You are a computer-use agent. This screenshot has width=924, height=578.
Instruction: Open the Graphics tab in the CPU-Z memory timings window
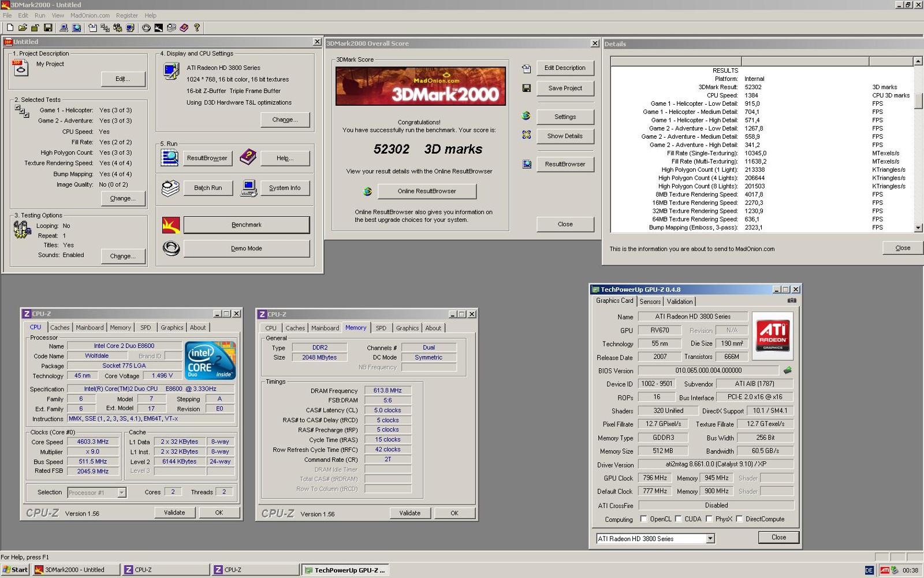pyautogui.click(x=407, y=328)
